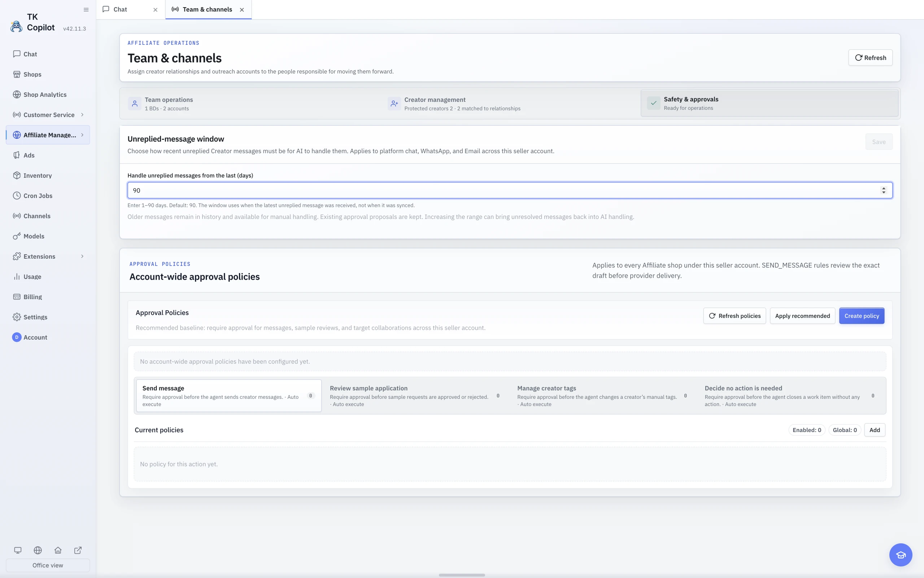Open Channels in the sidebar
924x578 pixels.
coord(48,216)
